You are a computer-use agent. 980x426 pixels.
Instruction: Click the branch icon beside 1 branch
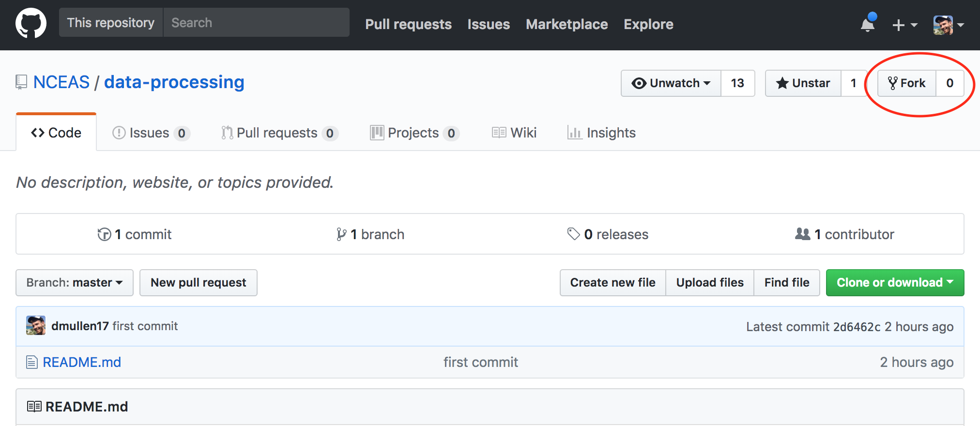coord(341,234)
